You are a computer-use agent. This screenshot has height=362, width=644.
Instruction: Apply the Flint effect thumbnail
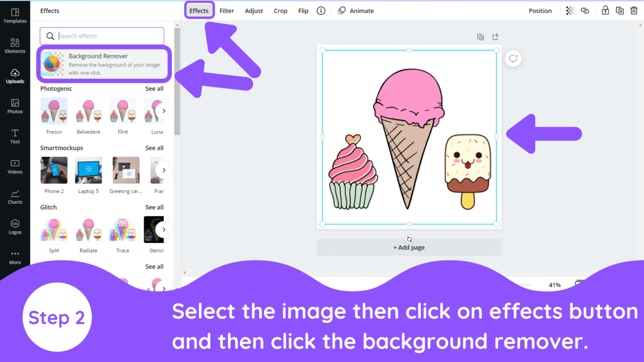click(x=123, y=111)
